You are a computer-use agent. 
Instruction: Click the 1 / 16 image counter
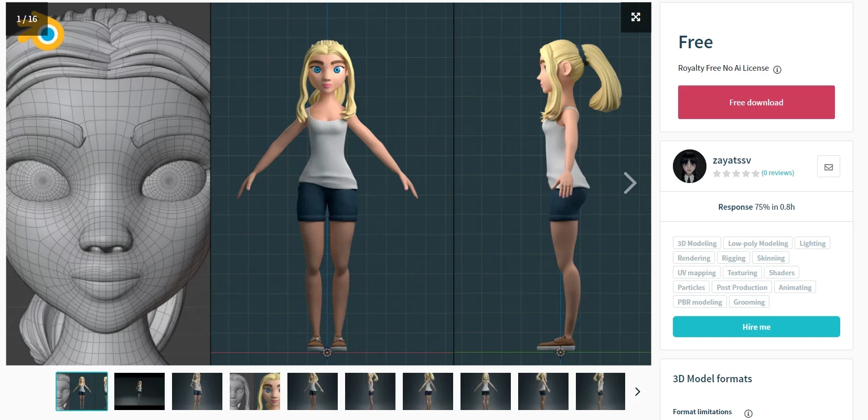click(27, 19)
